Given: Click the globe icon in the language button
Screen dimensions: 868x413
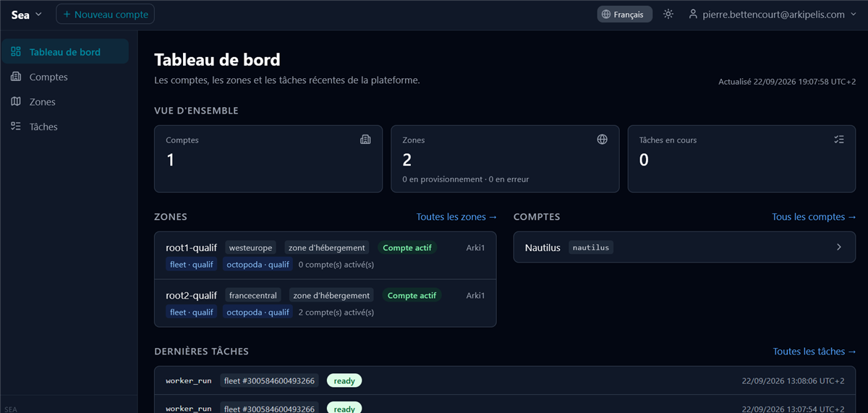Looking at the screenshot, I should 606,14.
